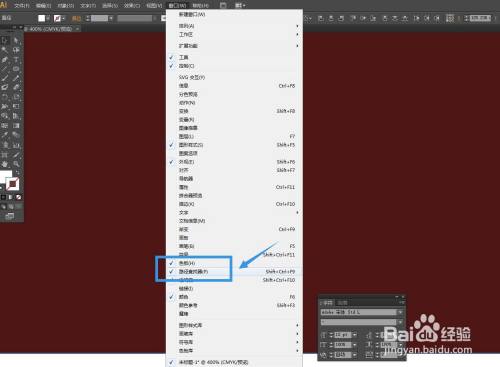Image resolution: width=500 pixels, height=367 pixels.
Task: Select the Direct Selection tool
Action: pos(16,40)
